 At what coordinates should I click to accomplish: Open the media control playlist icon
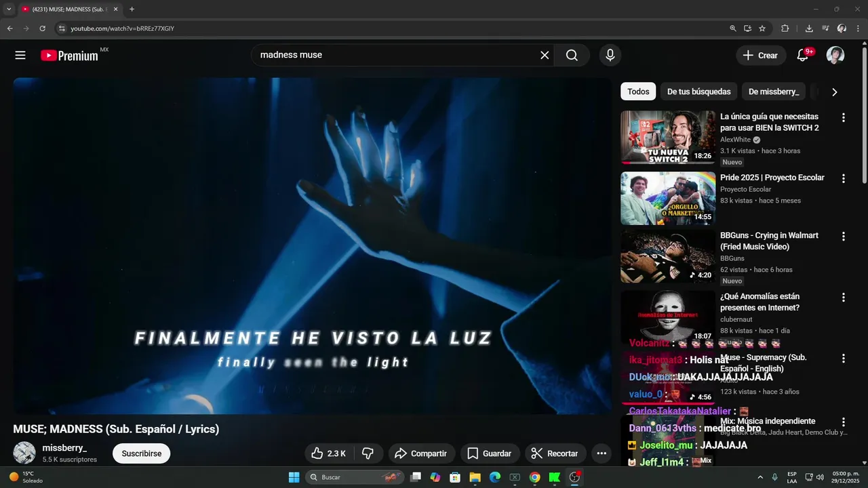(x=825, y=28)
